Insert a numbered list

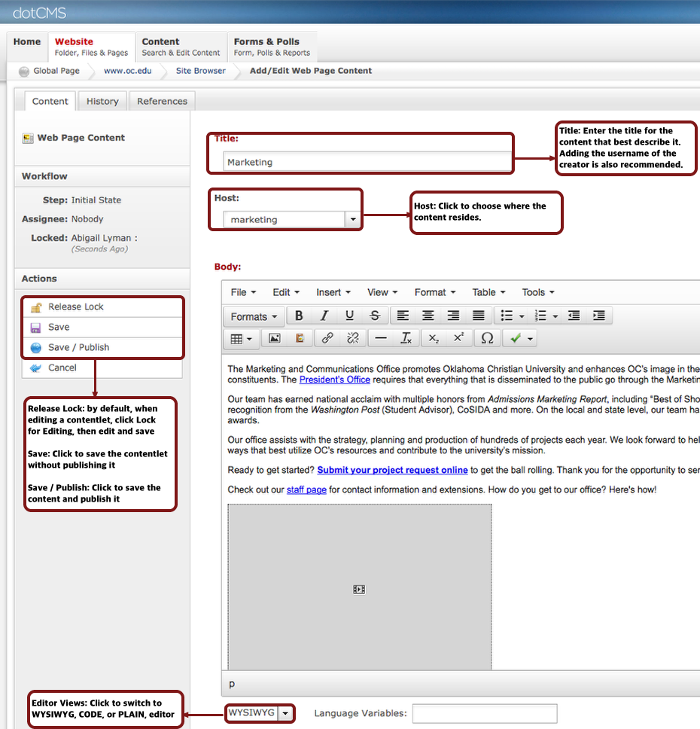540,316
